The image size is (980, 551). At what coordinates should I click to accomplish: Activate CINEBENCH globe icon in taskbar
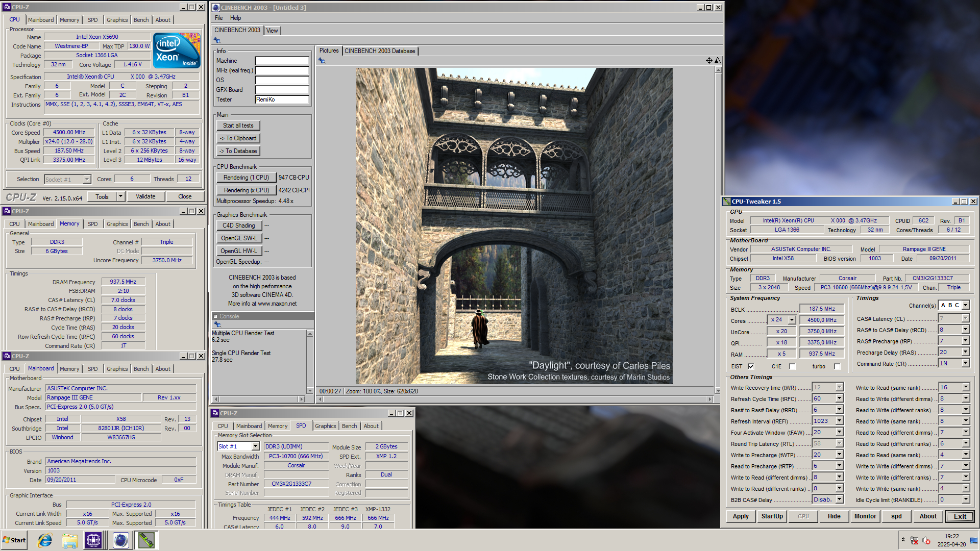[x=121, y=540]
